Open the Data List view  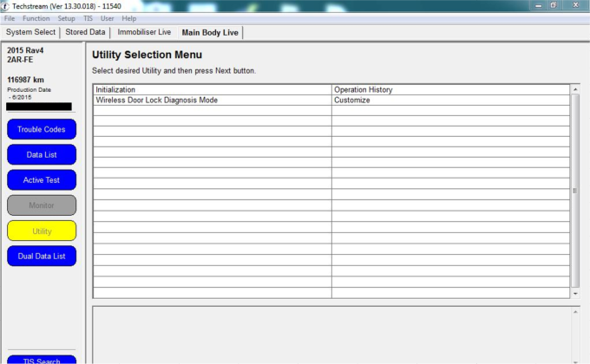click(42, 154)
